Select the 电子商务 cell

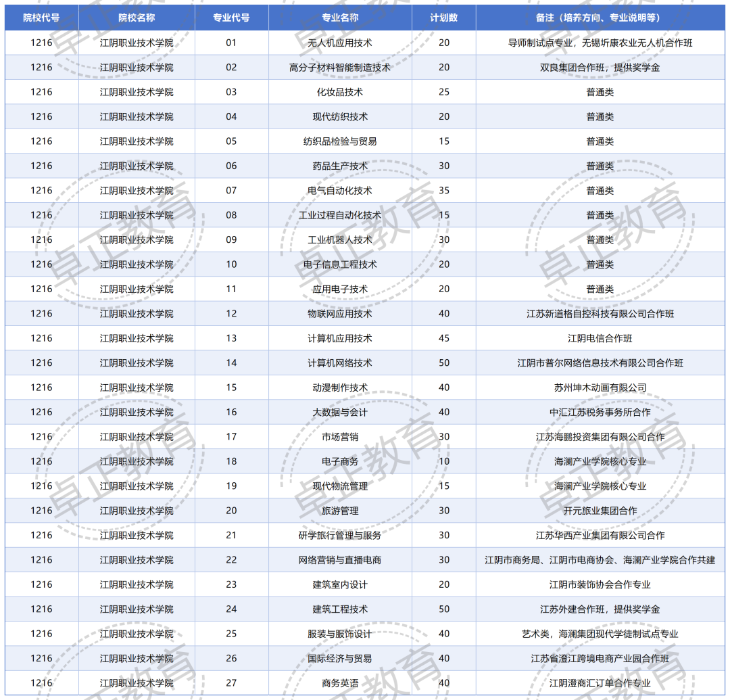tap(340, 461)
